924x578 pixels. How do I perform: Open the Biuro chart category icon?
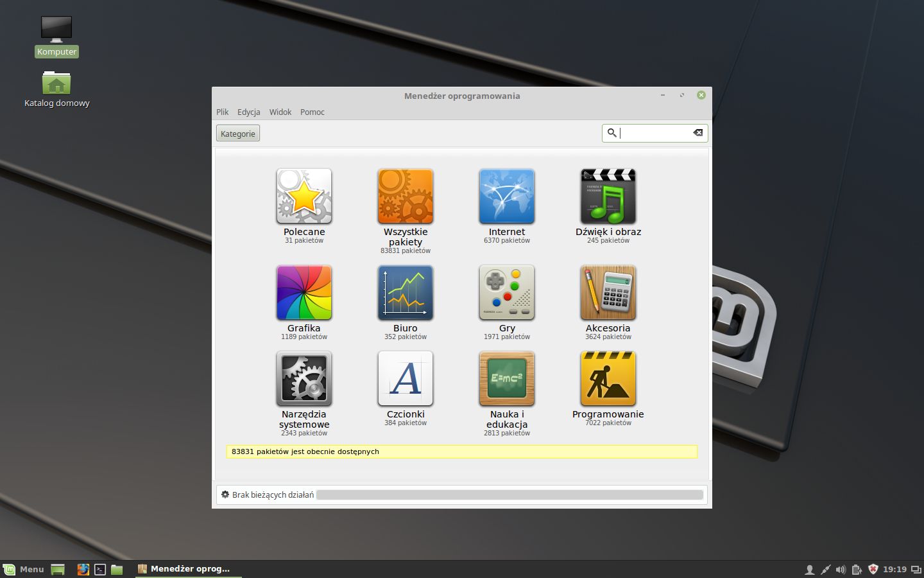tap(406, 292)
